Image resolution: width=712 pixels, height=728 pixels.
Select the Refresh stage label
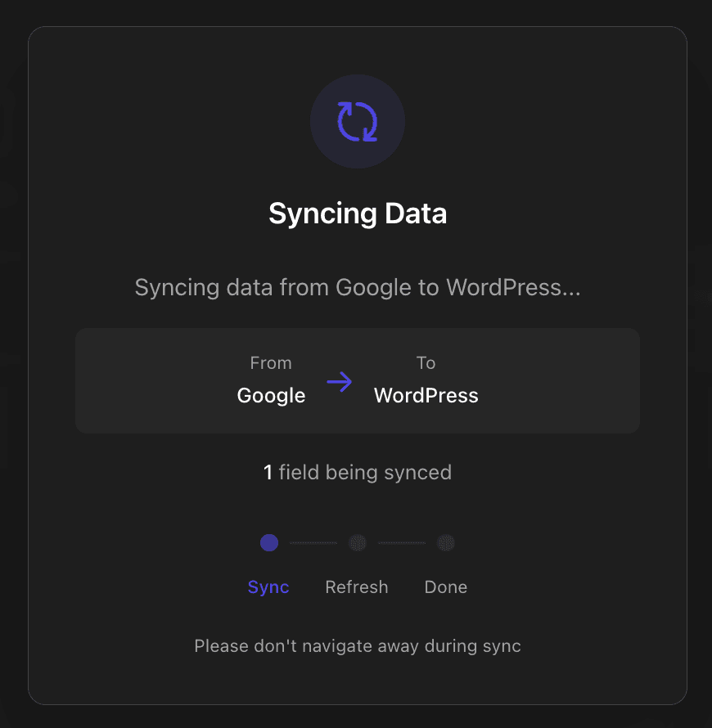[357, 586]
